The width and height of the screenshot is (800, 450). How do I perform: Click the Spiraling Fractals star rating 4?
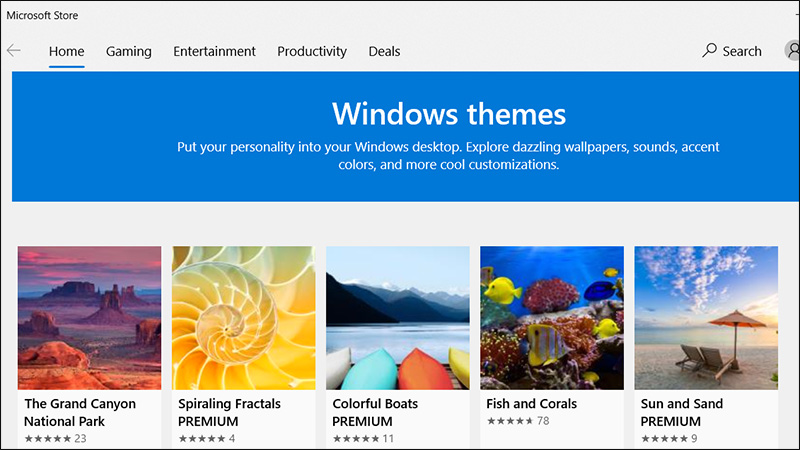click(x=207, y=438)
